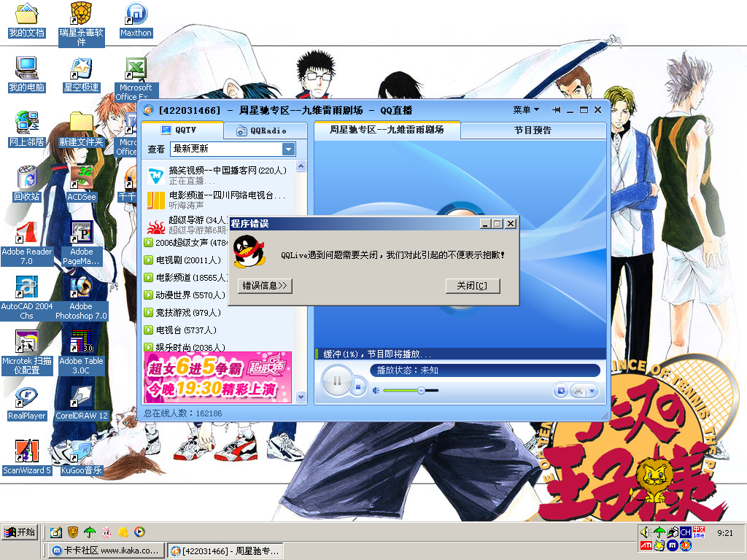The image size is (747, 560).
Task: Open the CorelDRAW 12 desktop icon
Action: (82, 403)
